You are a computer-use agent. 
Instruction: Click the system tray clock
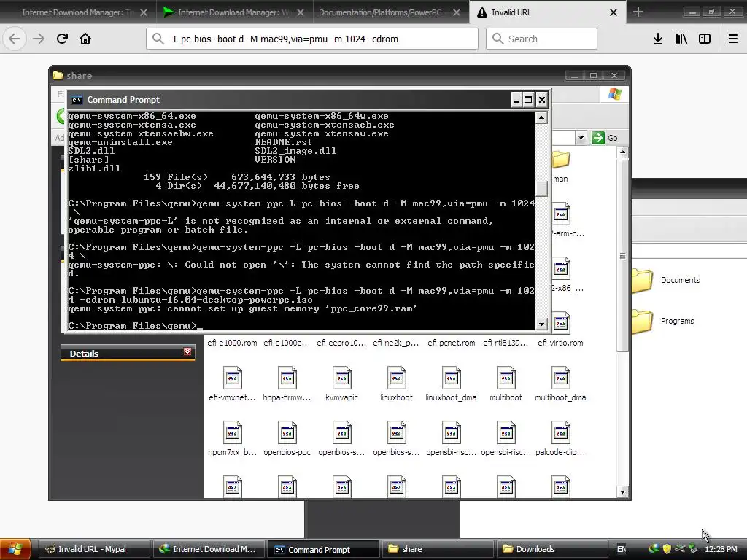click(x=721, y=549)
